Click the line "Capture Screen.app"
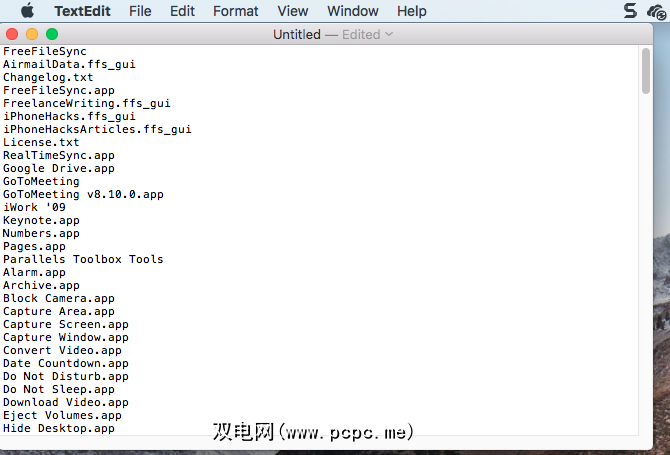Screen dimensions: 670x455 66,324
